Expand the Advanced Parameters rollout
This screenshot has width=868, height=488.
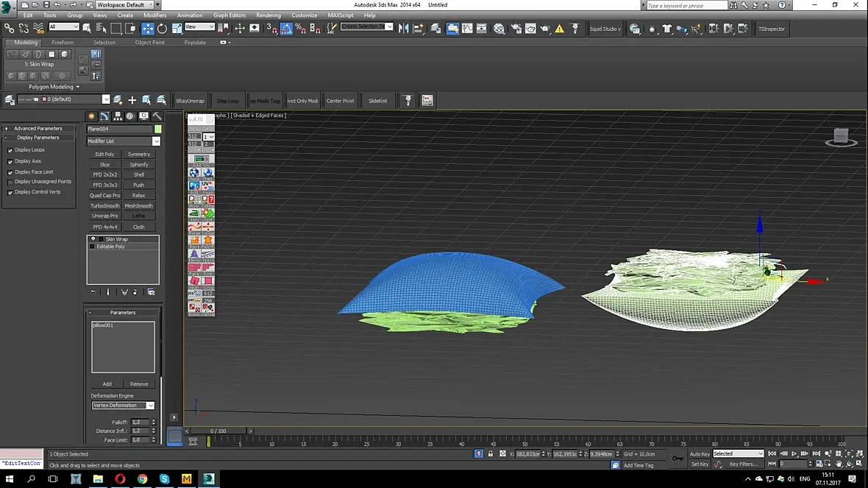coord(38,128)
